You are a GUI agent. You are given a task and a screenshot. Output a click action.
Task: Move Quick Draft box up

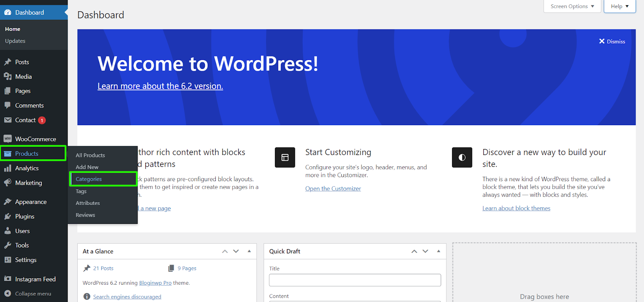tap(414, 251)
